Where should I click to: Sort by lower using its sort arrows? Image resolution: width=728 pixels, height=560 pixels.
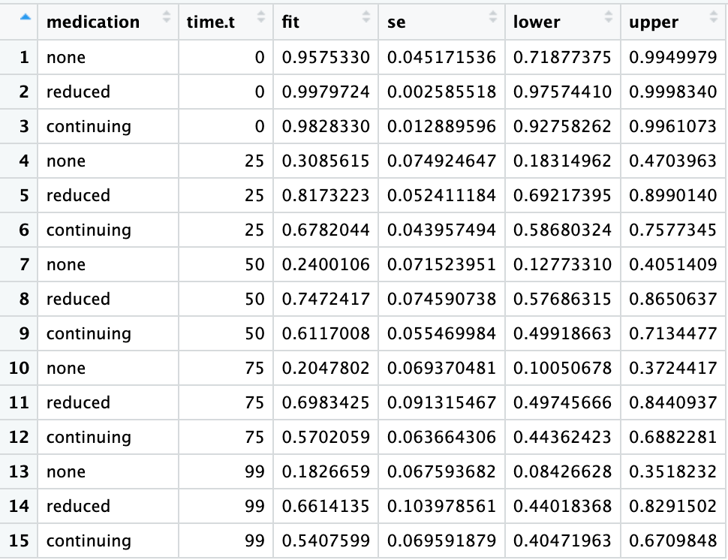[x=608, y=17]
